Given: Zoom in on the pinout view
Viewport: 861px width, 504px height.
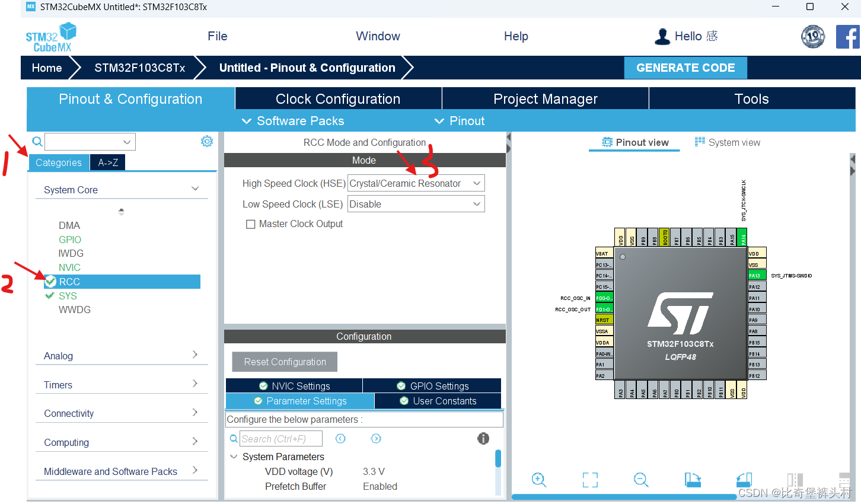Looking at the screenshot, I should coord(538,480).
